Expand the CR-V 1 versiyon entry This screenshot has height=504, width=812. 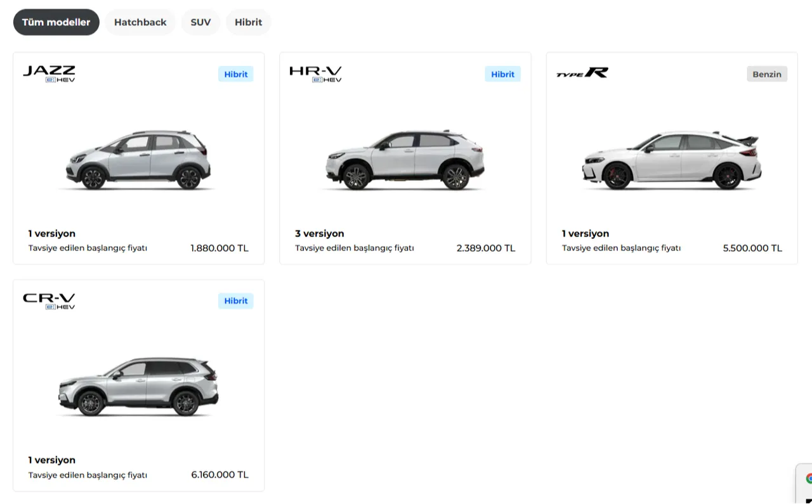(51, 460)
